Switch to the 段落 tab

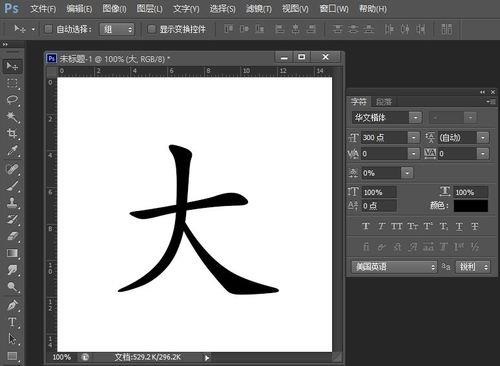384,102
